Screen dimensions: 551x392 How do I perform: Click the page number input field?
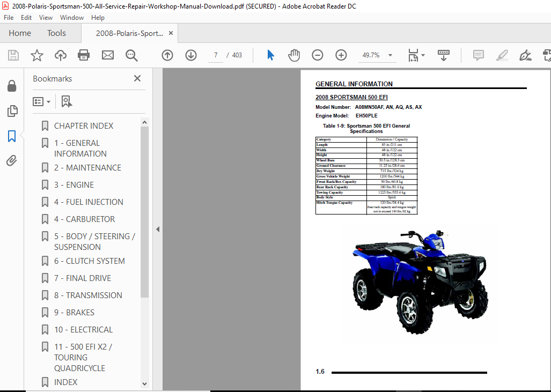tap(215, 55)
